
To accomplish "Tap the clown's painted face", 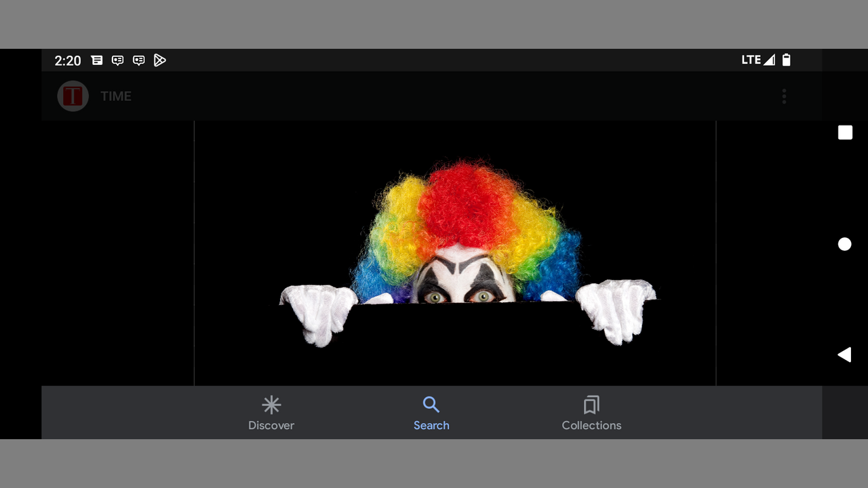I will (x=462, y=281).
